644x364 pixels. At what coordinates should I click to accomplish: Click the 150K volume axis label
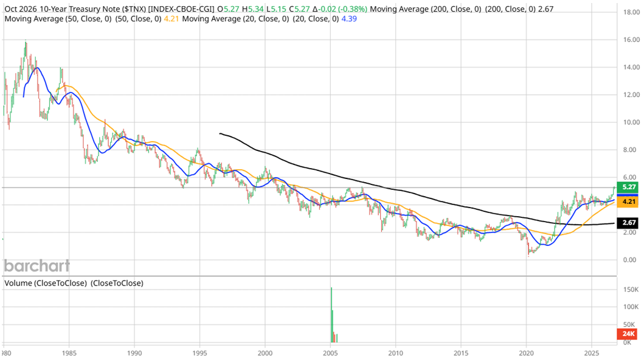coord(631,290)
